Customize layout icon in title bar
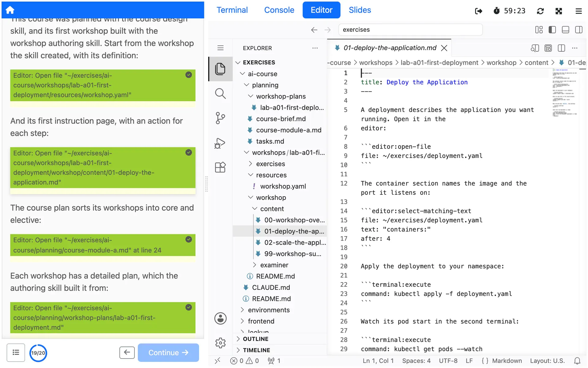The width and height of the screenshot is (588, 368). [x=539, y=30]
